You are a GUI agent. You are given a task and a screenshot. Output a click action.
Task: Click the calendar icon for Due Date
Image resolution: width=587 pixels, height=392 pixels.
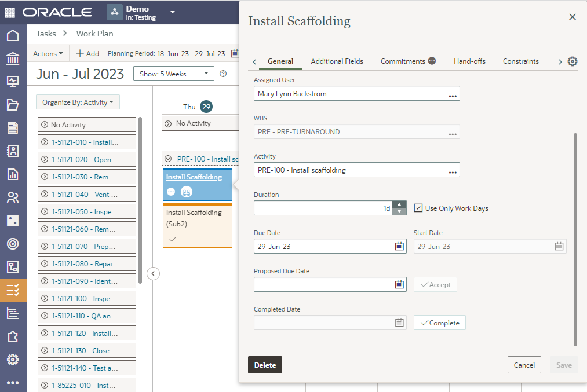pos(399,246)
